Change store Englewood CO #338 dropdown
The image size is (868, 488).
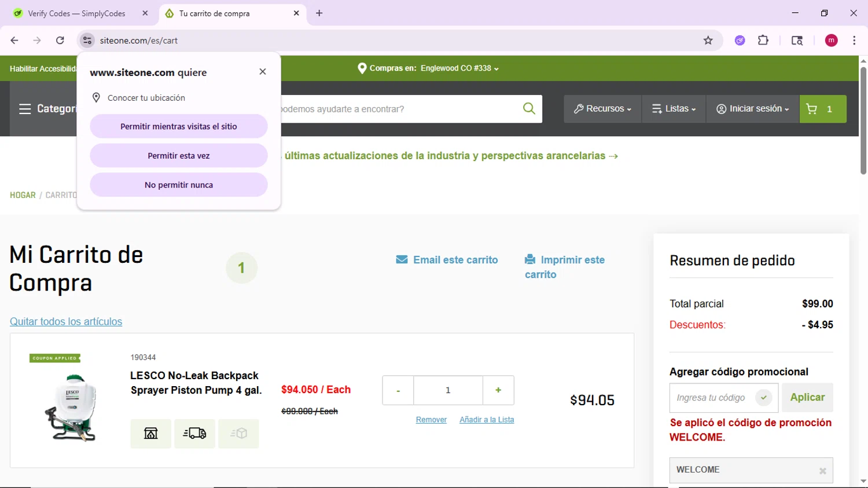[459, 68]
